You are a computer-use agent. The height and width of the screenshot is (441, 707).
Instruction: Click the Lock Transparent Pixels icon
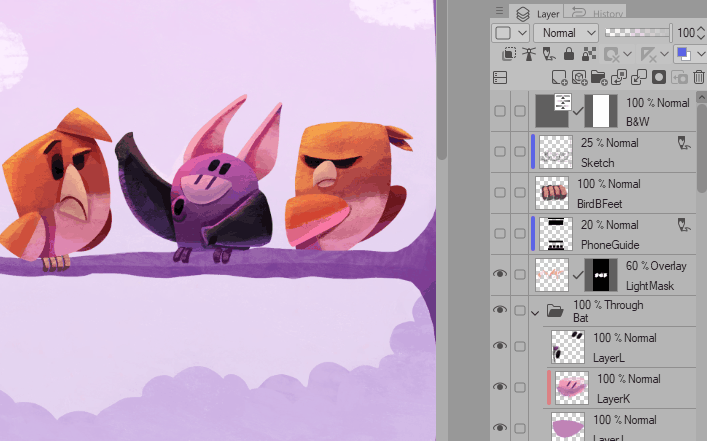click(589, 54)
